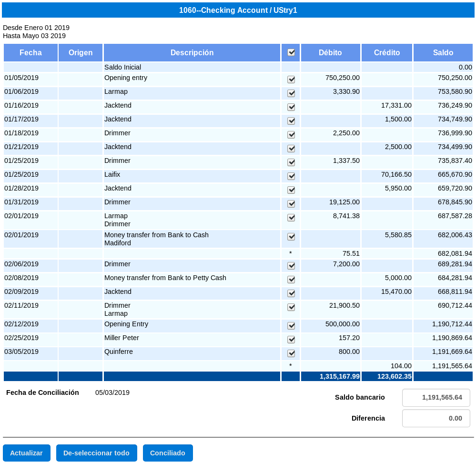The image size is (476, 463).
Task: Toggle checkbox for Money transfer Bank to Cash
Action: click(291, 237)
